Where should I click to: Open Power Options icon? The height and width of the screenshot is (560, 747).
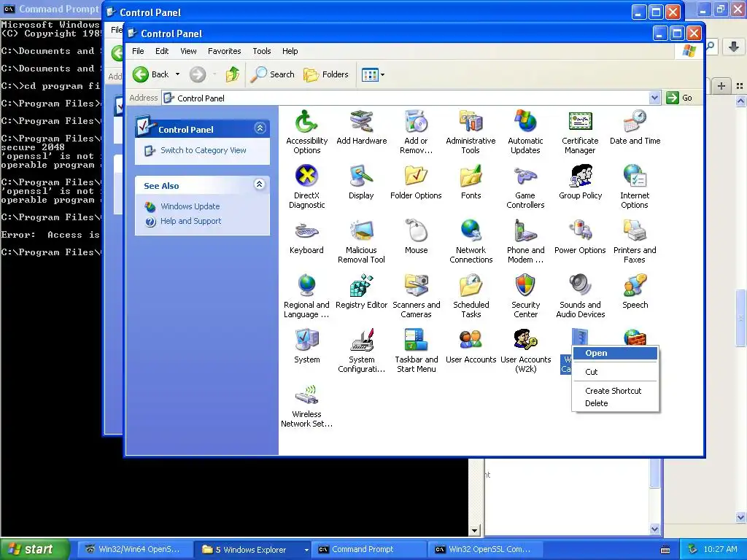tap(580, 231)
